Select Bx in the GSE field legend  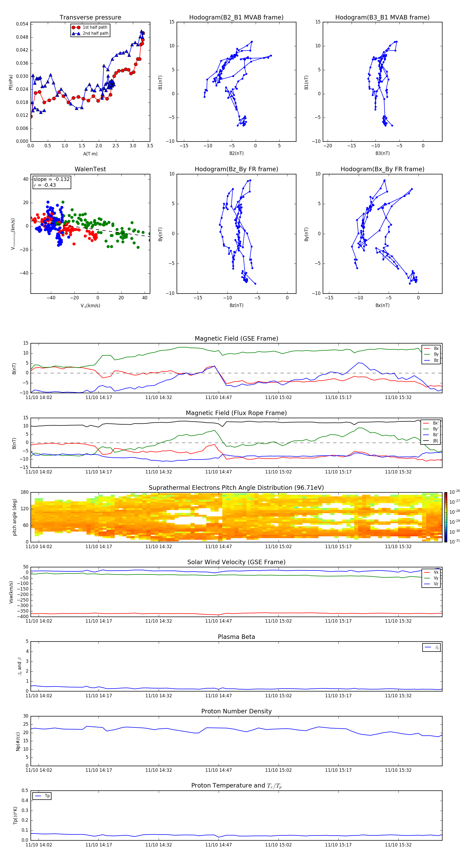431,349
